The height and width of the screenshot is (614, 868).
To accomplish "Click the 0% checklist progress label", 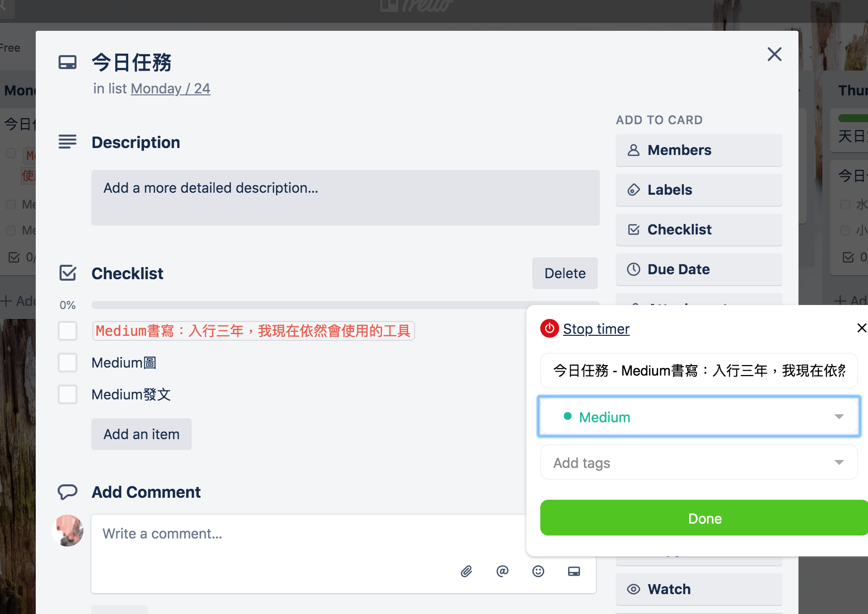I will (x=68, y=305).
